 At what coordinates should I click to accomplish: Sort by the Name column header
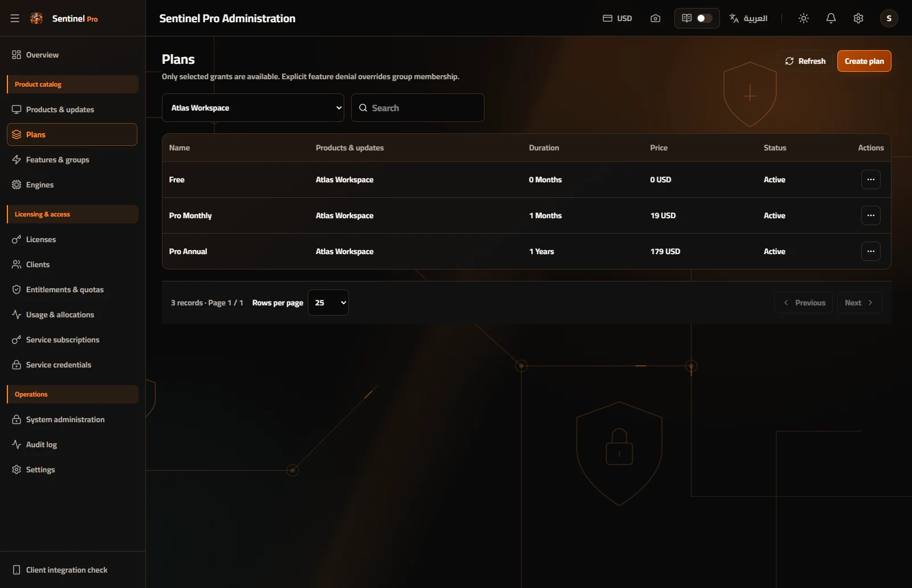tap(180, 148)
